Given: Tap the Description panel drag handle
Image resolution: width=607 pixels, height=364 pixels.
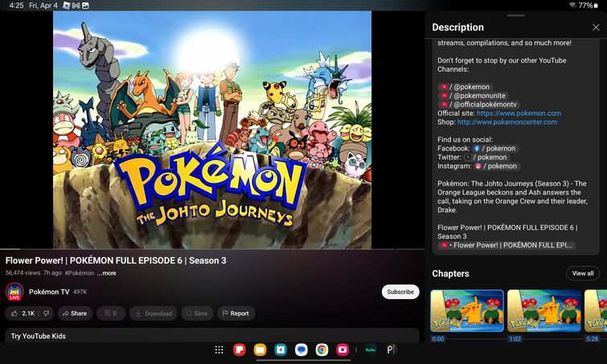Looking at the screenshot, I should [515, 15].
